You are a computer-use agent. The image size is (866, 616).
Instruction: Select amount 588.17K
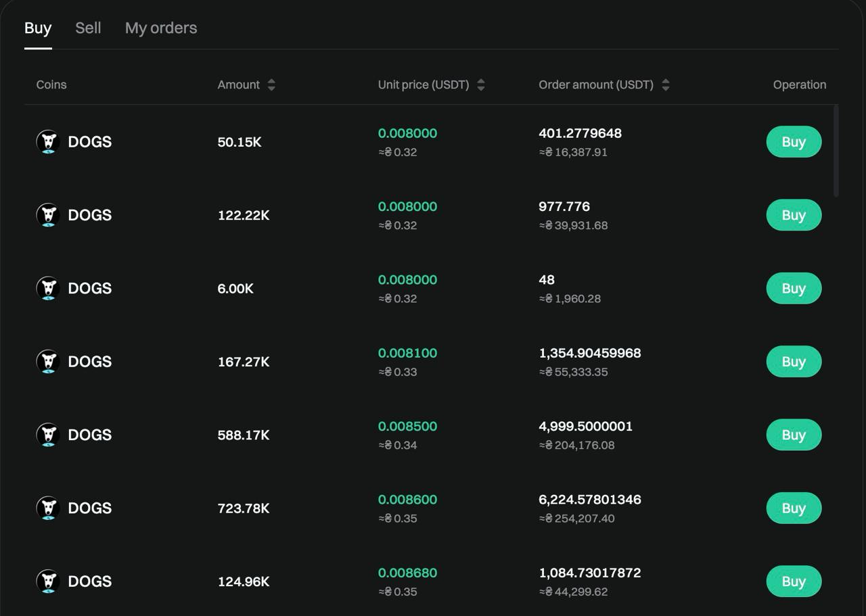tap(244, 435)
